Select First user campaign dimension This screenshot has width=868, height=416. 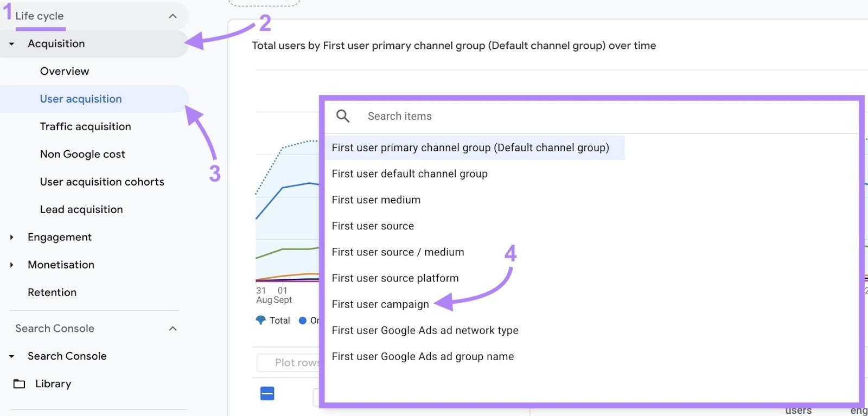380,304
